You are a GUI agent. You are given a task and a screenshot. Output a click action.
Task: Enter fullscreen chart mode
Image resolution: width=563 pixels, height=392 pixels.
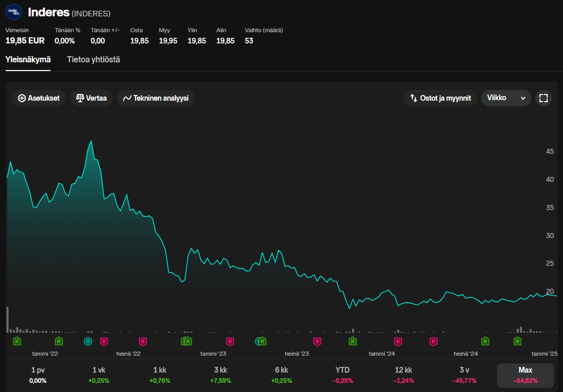click(x=543, y=98)
